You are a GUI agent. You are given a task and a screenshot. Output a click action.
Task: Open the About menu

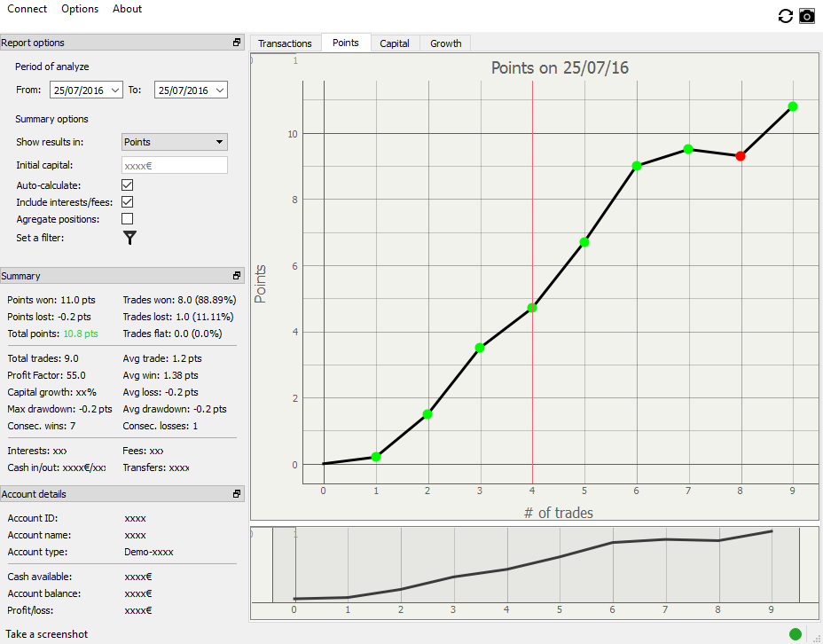pos(127,9)
